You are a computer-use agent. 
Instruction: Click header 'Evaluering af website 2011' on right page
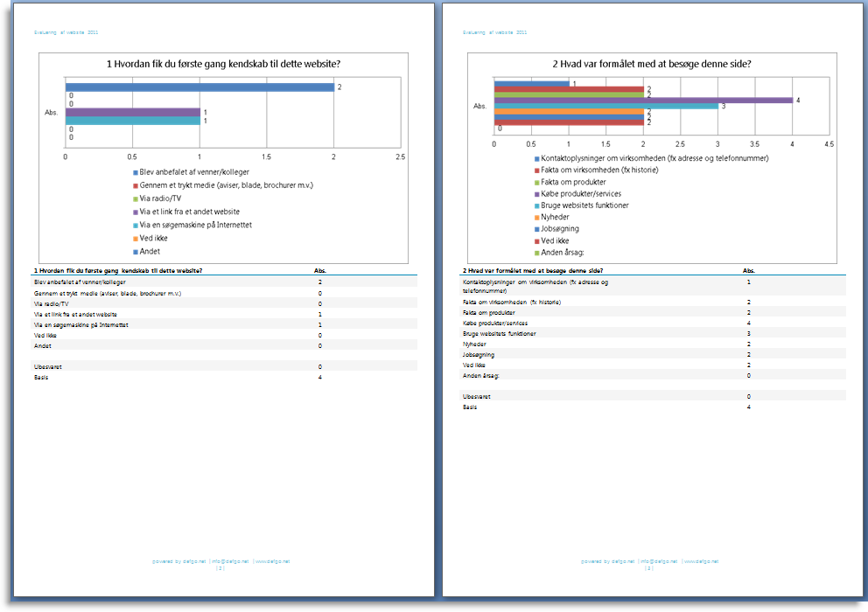495,32
